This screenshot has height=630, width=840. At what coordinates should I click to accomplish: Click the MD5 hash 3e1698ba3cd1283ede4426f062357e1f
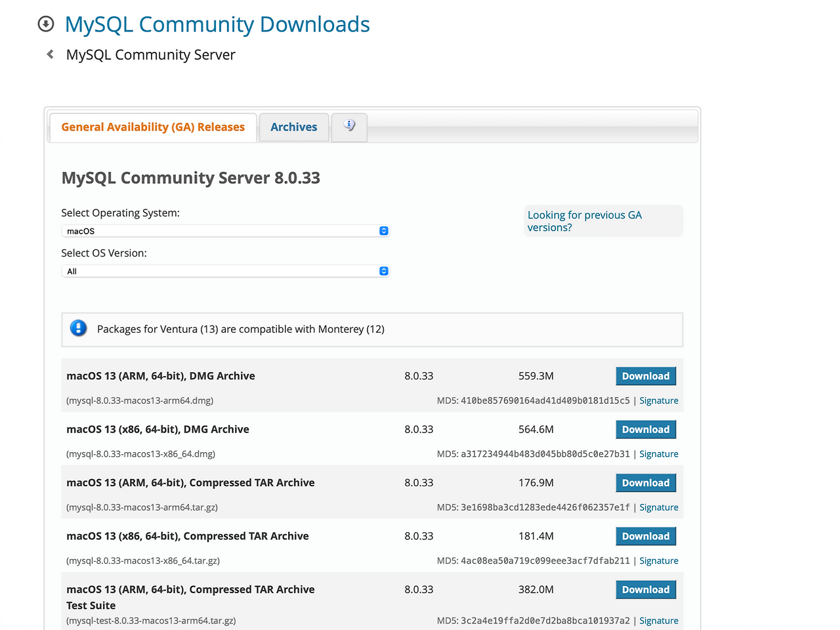pyautogui.click(x=545, y=507)
